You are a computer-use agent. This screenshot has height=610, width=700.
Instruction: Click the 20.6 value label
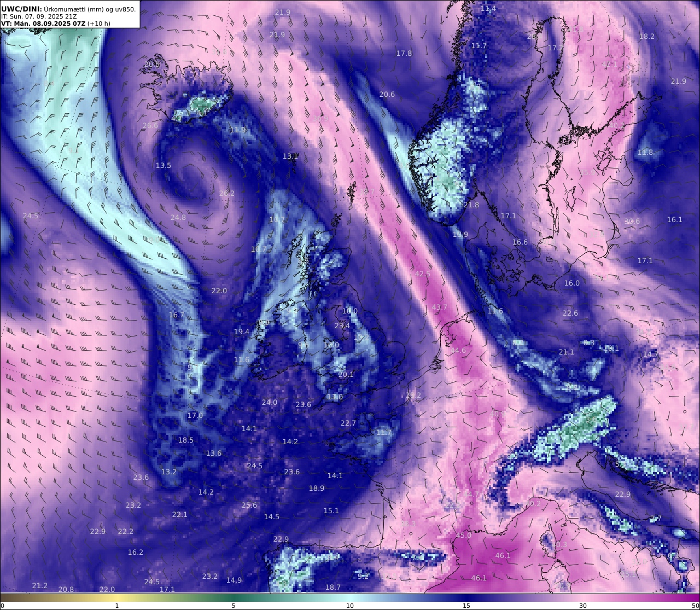pyautogui.click(x=387, y=94)
